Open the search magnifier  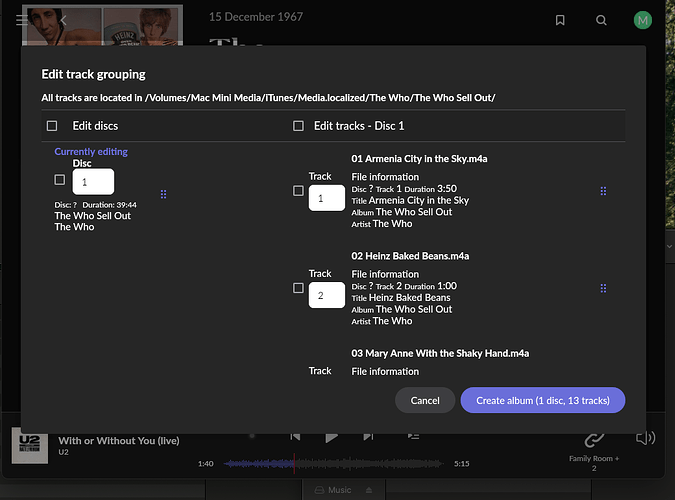(601, 20)
